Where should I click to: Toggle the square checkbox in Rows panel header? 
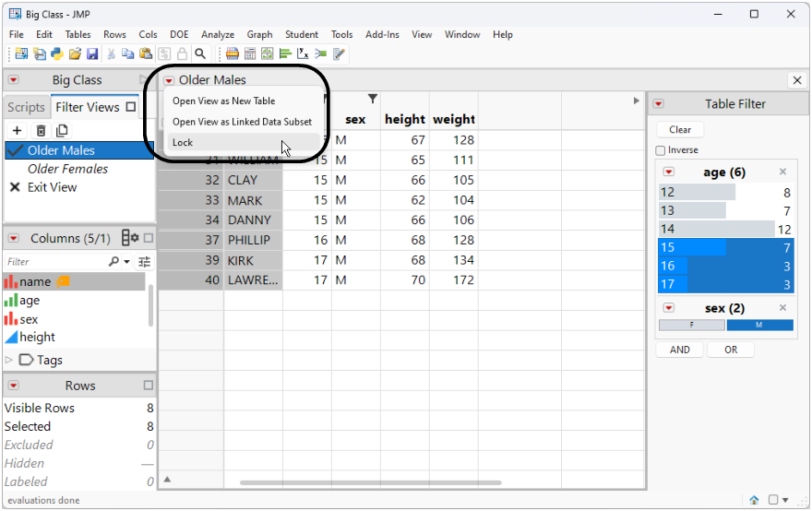point(149,386)
